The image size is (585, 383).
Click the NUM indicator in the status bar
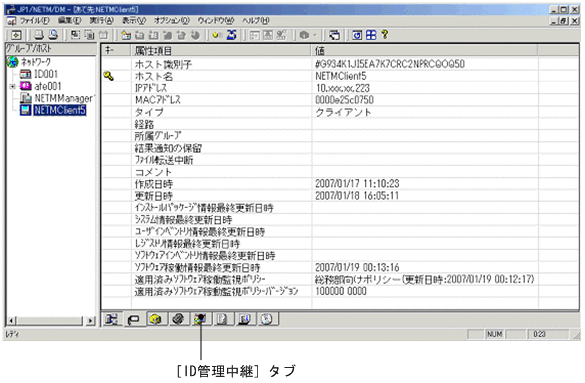pos(494,334)
